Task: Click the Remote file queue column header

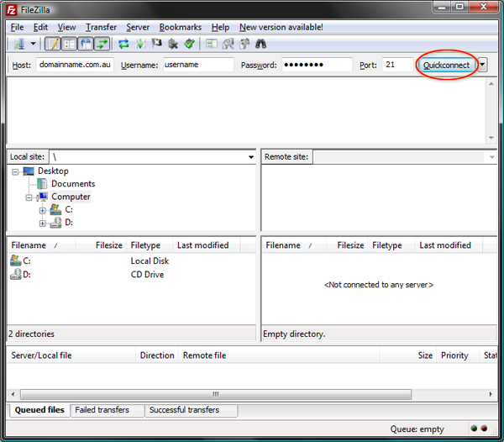Action: 279,355
